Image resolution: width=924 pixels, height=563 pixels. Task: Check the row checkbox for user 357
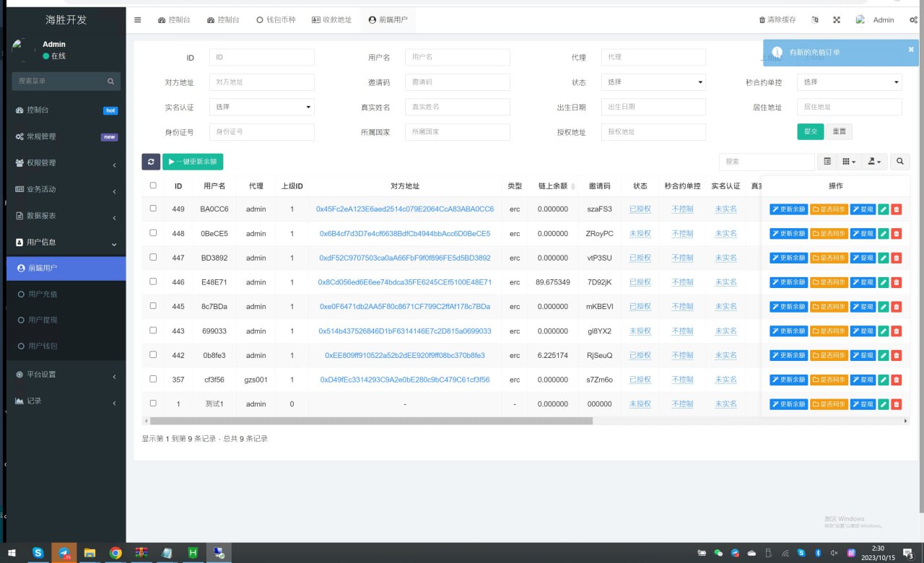click(x=152, y=379)
